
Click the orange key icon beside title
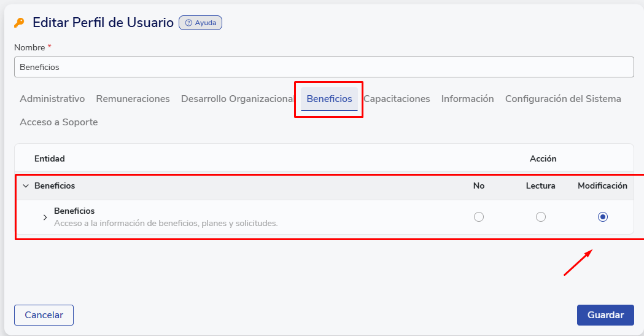19,23
